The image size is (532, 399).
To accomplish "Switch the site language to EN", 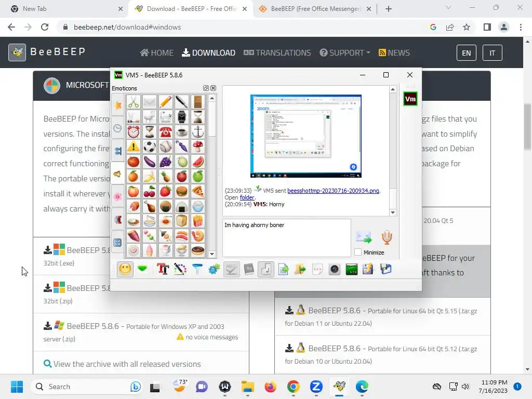I will pyautogui.click(x=466, y=53).
